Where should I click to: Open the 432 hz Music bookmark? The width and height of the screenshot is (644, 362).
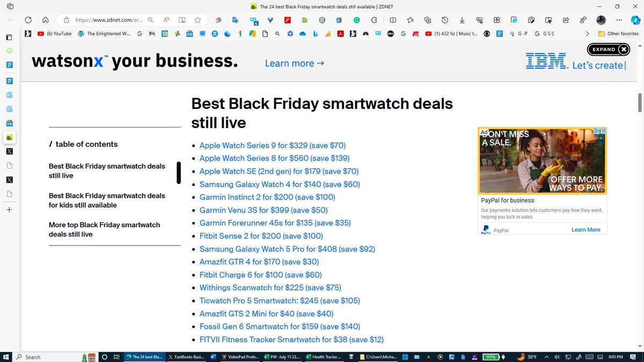[x=451, y=33]
